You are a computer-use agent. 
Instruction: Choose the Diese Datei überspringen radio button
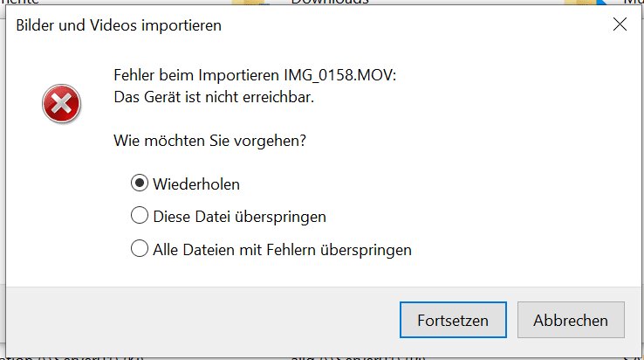point(140,216)
